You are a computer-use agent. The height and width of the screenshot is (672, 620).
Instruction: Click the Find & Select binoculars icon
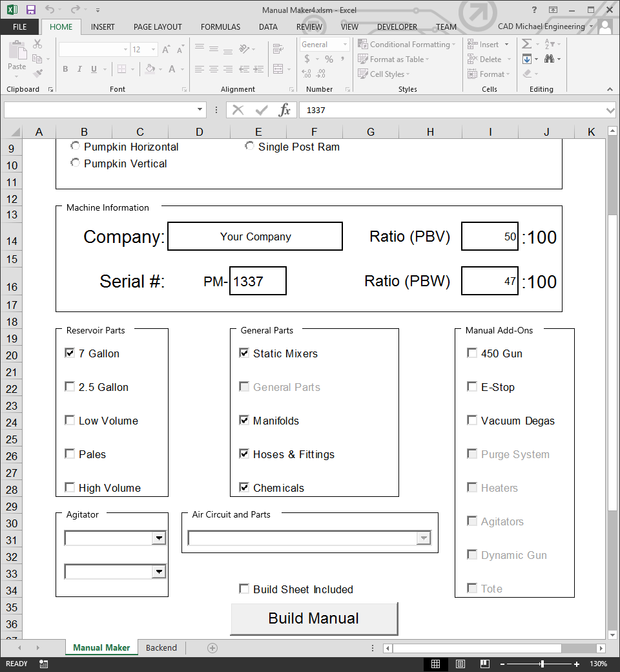[550, 59]
